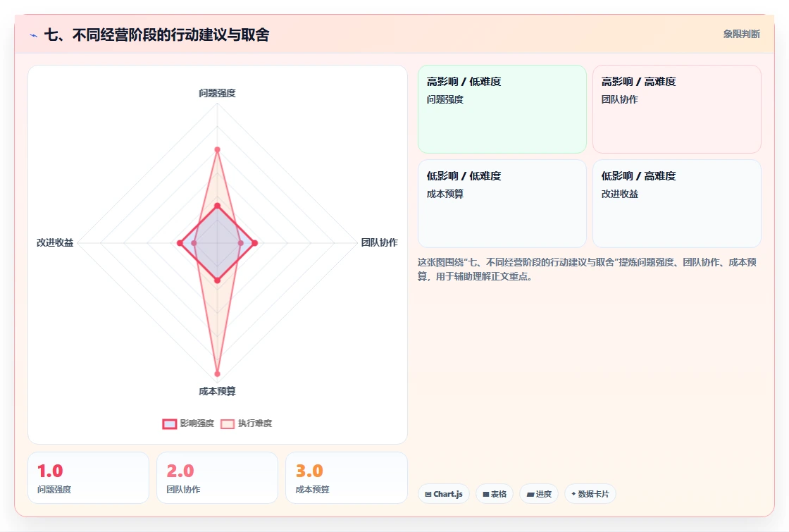789x532 pixels.
Task: Click the 团队协作 radar axis label
Action: coord(380,242)
